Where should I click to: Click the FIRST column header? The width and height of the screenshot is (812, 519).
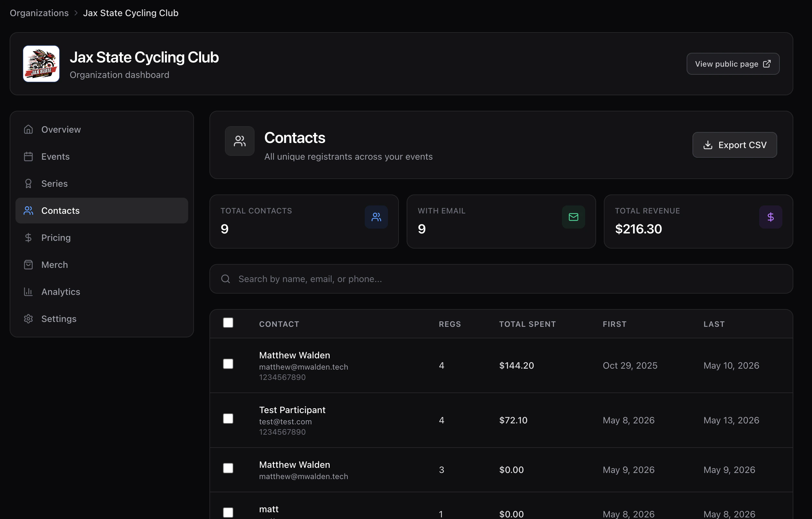pos(614,324)
